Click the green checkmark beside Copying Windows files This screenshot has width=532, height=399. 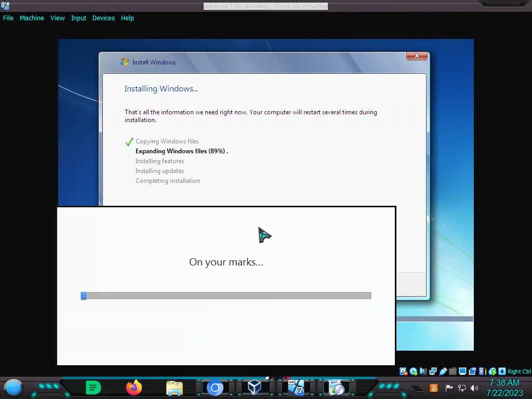tap(129, 142)
